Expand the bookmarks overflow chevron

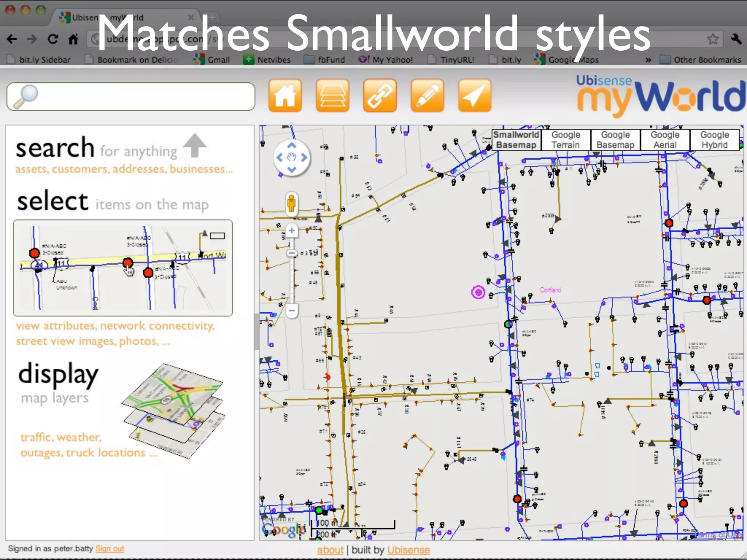point(648,60)
